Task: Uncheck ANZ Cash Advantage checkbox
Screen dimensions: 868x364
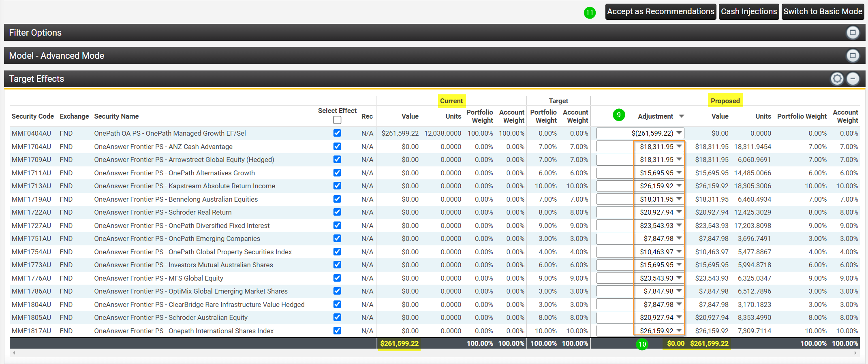Action: (x=337, y=146)
